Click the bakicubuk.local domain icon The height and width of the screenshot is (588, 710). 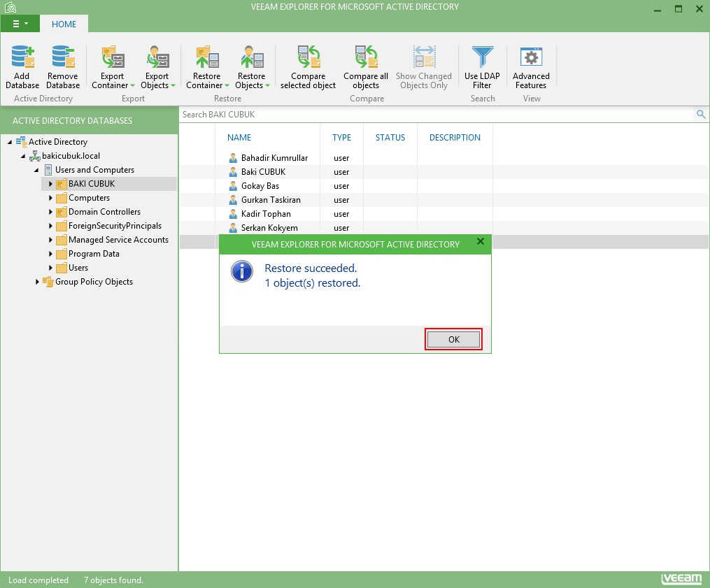tap(34, 156)
